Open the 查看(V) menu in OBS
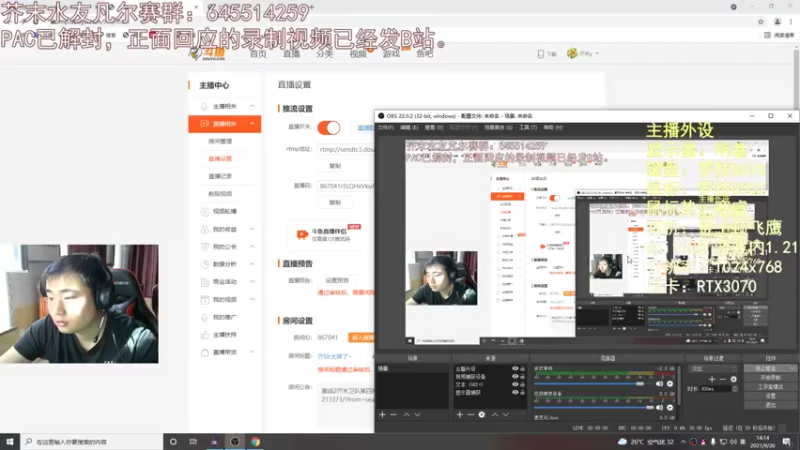Screen dimensions: 800x450 (x=434, y=128)
